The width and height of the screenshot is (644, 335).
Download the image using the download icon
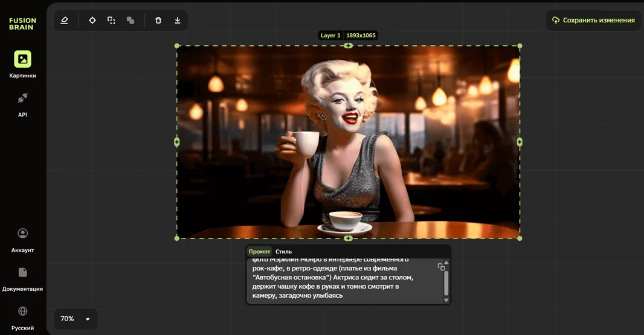click(178, 21)
